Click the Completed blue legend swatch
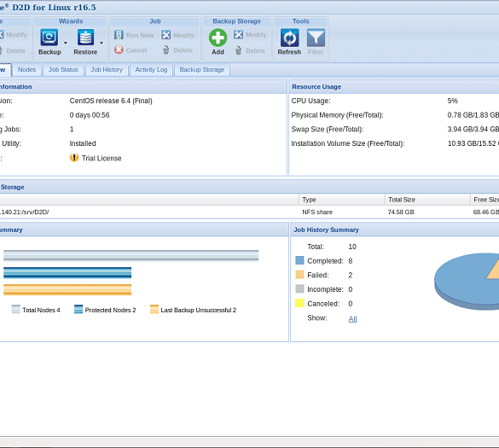The width and height of the screenshot is (499, 448). click(299, 260)
